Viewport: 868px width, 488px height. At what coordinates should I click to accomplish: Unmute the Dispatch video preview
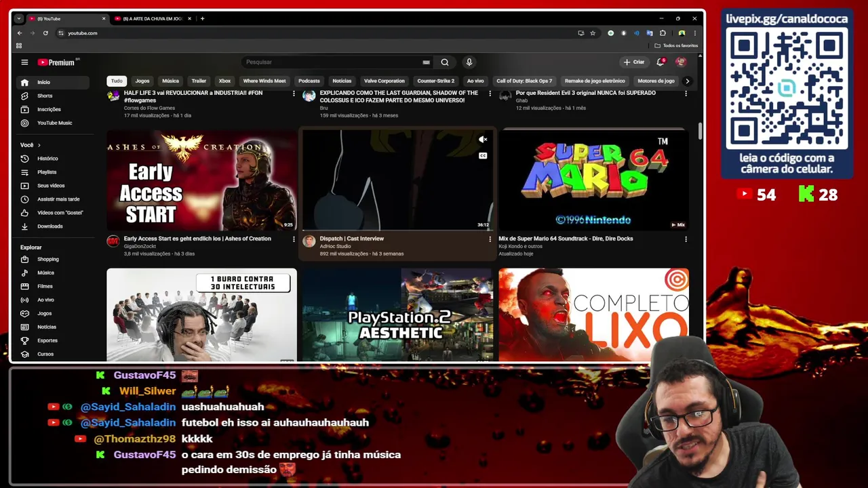pos(483,140)
